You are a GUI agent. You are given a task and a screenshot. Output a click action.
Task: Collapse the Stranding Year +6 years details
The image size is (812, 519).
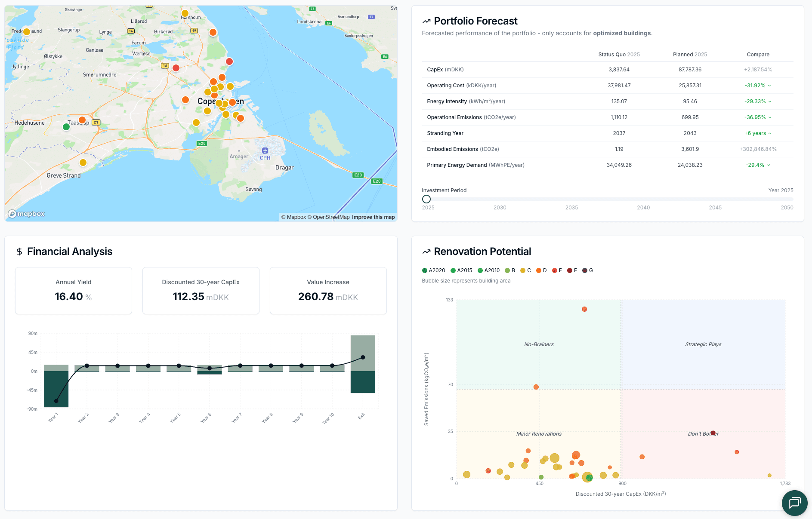[770, 133]
